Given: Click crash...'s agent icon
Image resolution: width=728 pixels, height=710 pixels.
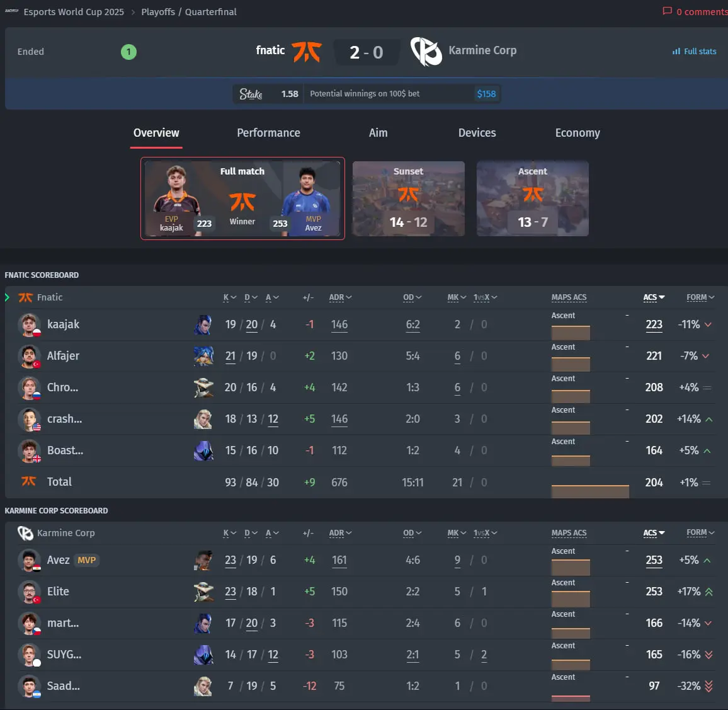Looking at the screenshot, I should [203, 419].
